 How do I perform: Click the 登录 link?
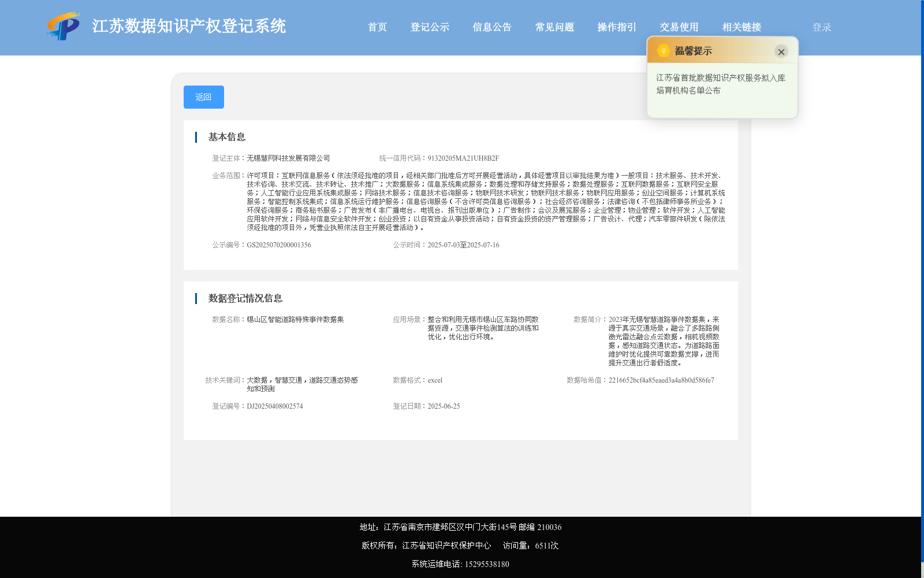pyautogui.click(x=822, y=27)
